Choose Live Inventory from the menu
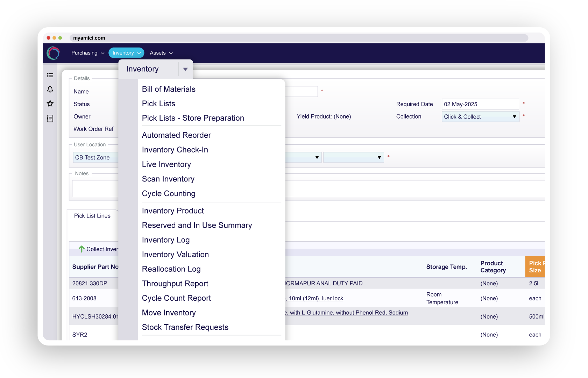588x378 pixels. click(x=167, y=164)
